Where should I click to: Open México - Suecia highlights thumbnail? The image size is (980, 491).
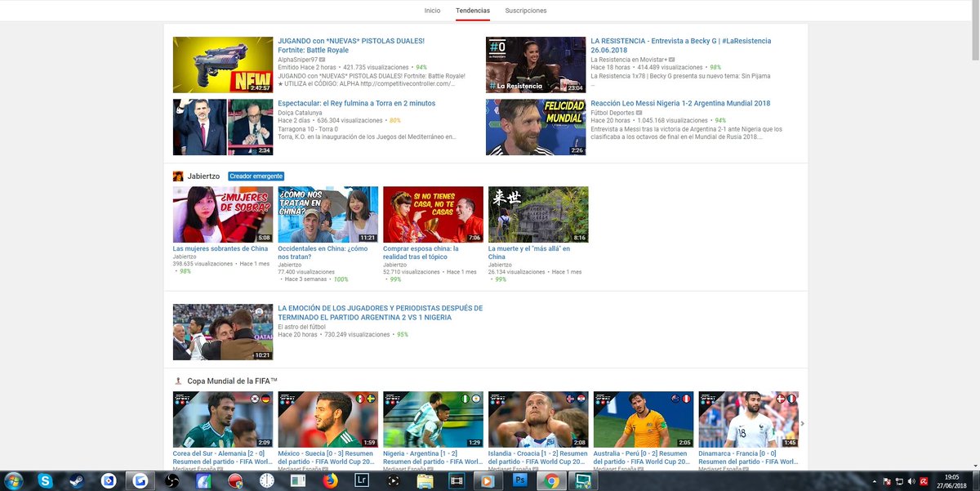(327, 419)
